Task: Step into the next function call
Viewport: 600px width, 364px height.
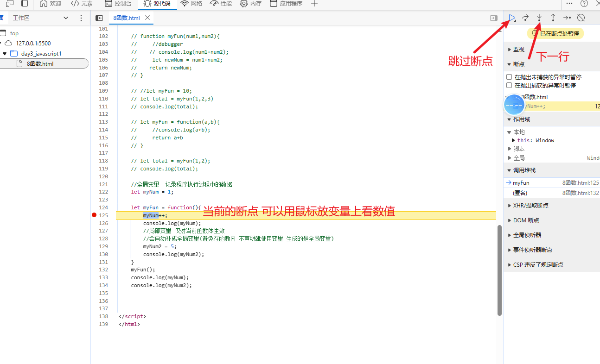Action: tap(539, 18)
